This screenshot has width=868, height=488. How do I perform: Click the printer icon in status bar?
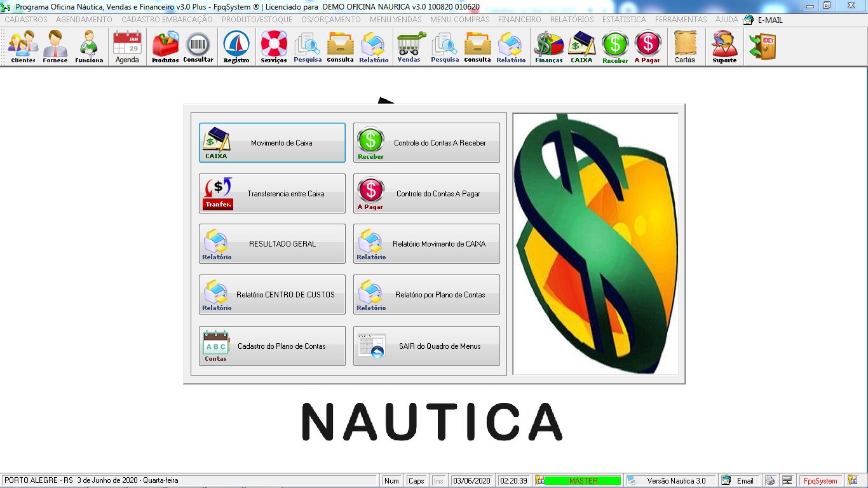tap(770, 480)
